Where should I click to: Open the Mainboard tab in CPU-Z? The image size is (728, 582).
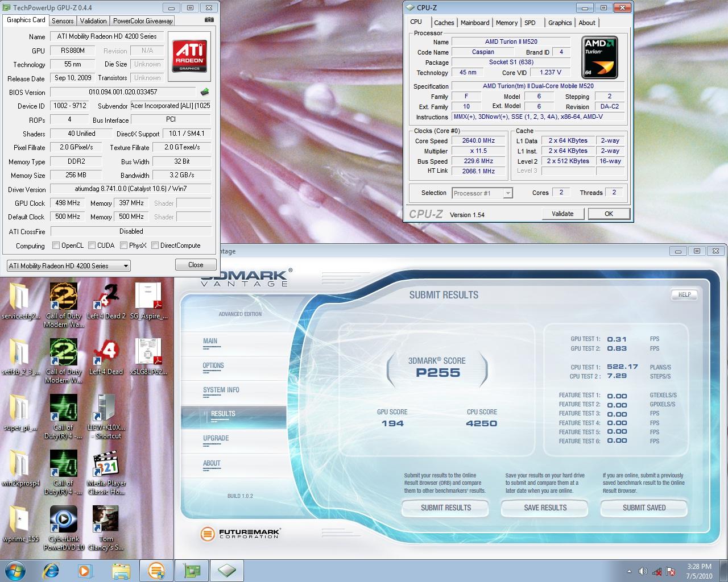click(475, 23)
